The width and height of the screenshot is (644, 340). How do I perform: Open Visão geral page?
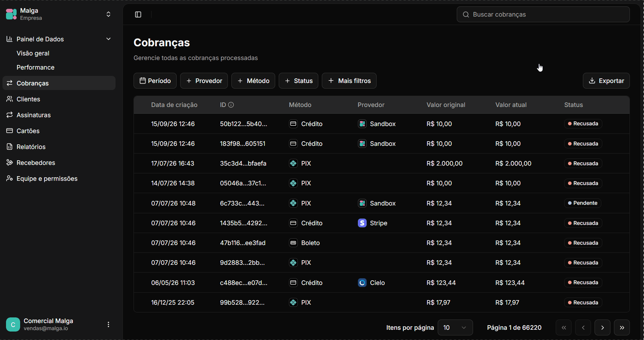[x=33, y=53]
